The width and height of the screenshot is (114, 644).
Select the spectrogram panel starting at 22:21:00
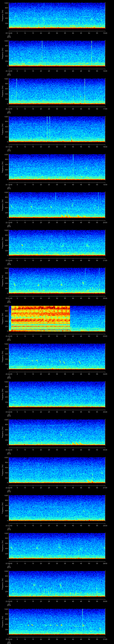(57, 280)
